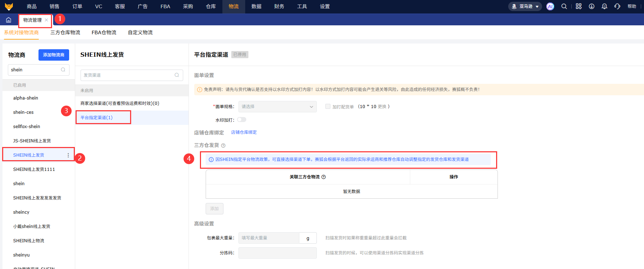Select the alpha-shein provider

pos(38,98)
